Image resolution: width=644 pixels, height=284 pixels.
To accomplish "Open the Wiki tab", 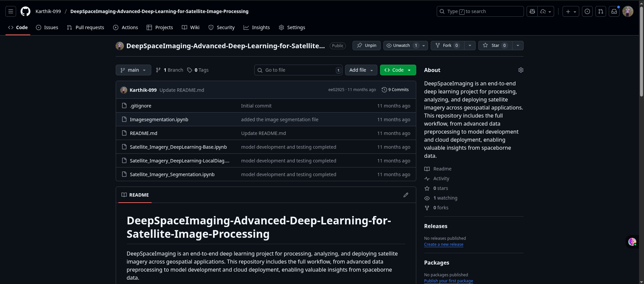I will (191, 27).
